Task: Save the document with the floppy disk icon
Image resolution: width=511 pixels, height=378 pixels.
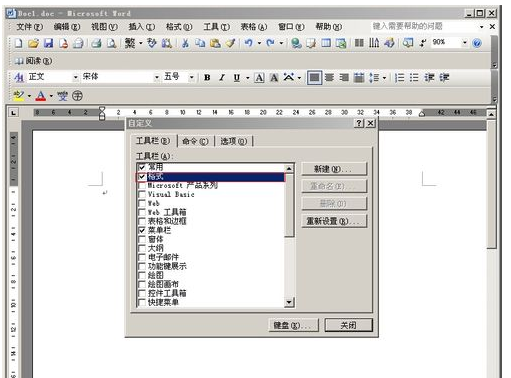Action: pos(49,43)
